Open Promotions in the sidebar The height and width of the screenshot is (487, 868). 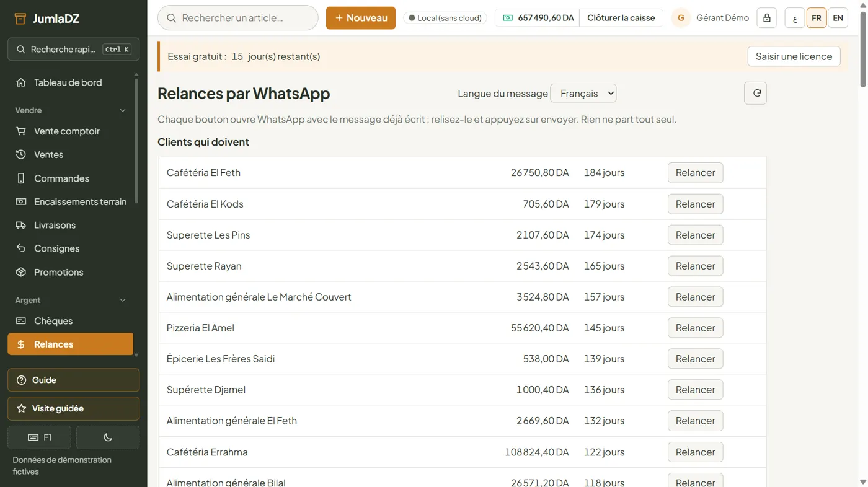pos(70,272)
